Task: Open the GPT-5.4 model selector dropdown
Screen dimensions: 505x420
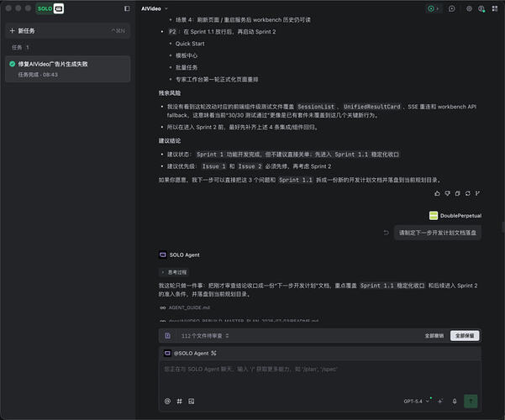Action: click(x=417, y=401)
